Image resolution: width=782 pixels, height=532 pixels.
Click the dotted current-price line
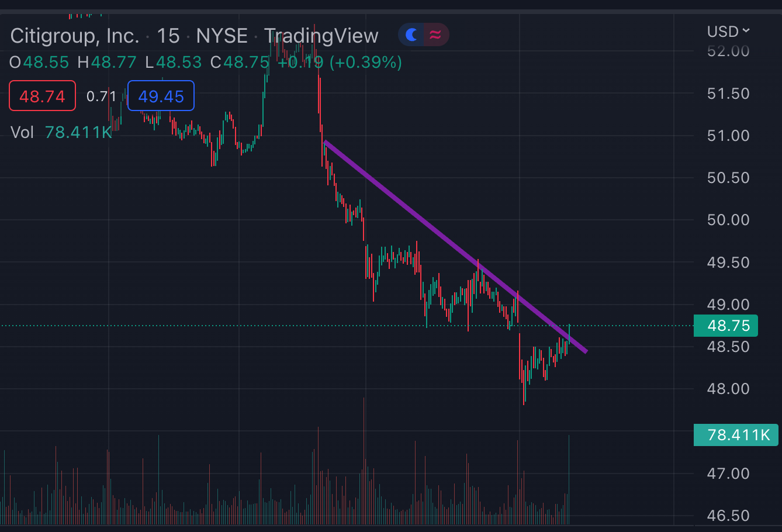(346, 326)
